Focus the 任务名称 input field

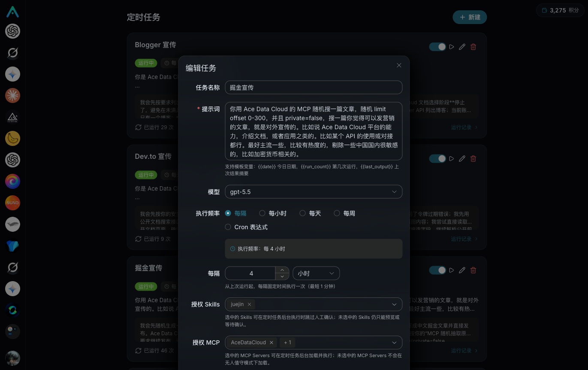click(314, 87)
